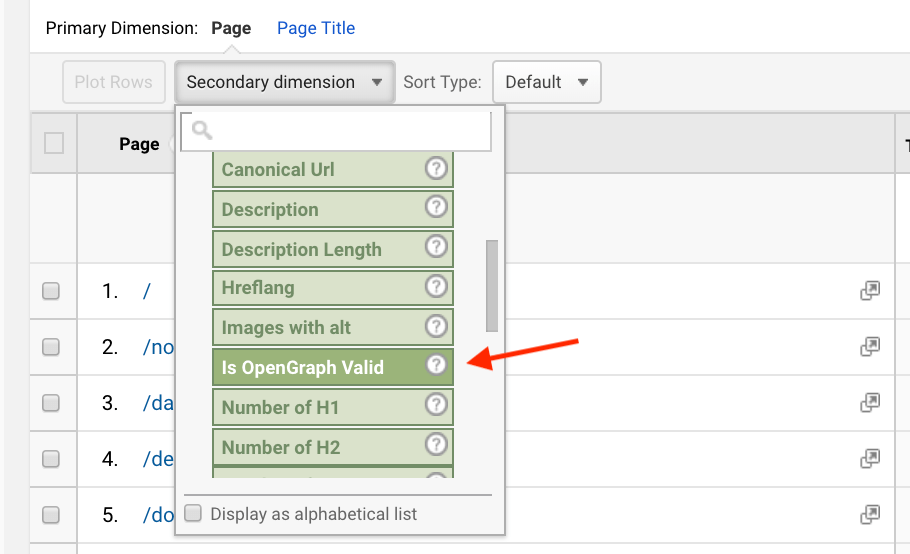The height and width of the screenshot is (554, 910).
Task: Select Canonical Url dimension
Action: (x=333, y=169)
